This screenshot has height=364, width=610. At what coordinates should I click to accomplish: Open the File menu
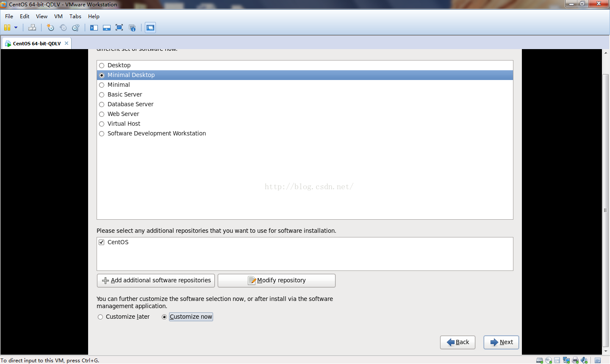tap(9, 16)
